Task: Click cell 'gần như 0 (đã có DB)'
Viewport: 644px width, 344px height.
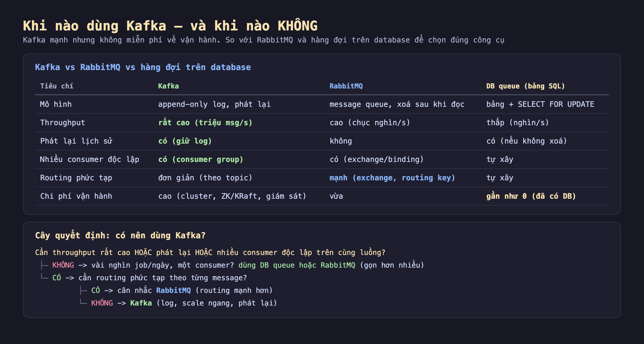Action: (x=531, y=196)
